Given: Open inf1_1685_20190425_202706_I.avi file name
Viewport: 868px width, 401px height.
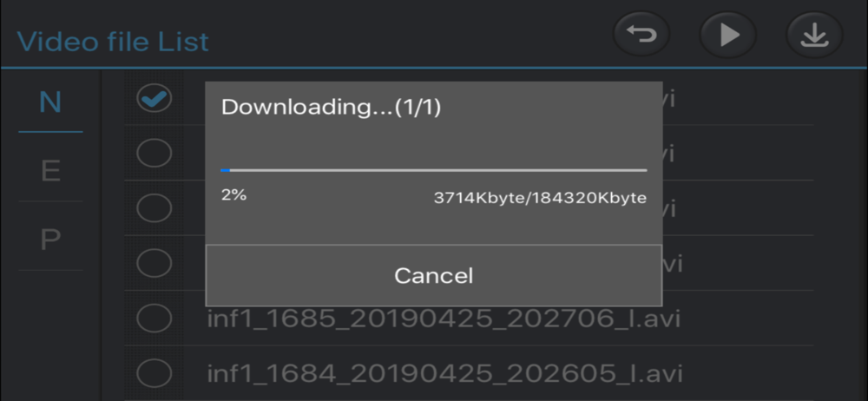Looking at the screenshot, I should [443, 319].
